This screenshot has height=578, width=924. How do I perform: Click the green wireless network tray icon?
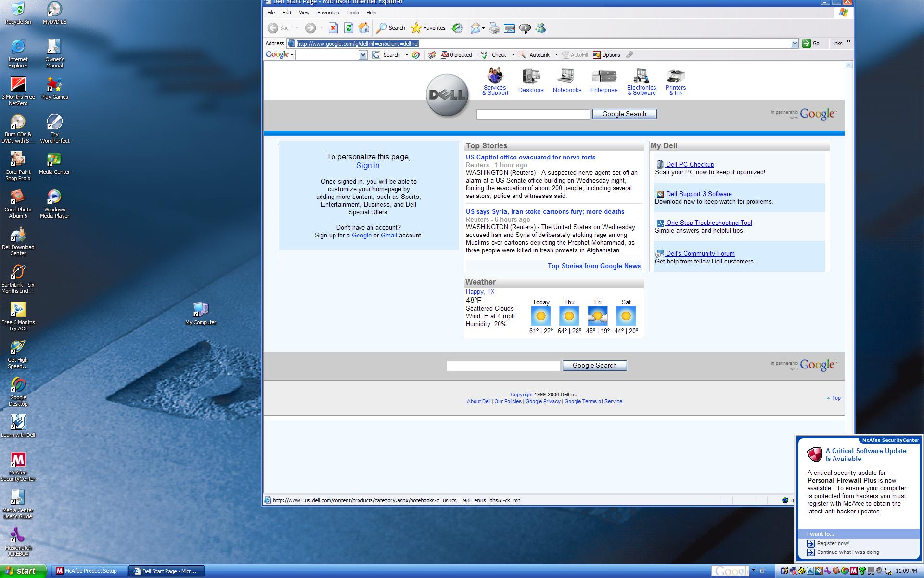(x=862, y=571)
